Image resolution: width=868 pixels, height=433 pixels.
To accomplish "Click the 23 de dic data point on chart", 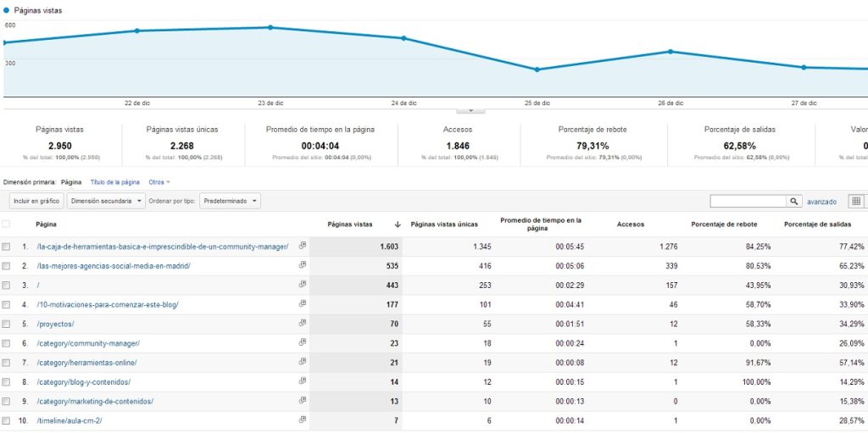I will 270,27.
